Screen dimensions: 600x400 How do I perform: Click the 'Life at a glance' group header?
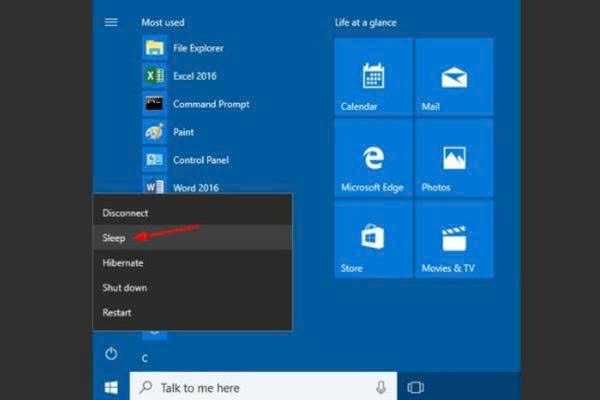[x=365, y=23]
